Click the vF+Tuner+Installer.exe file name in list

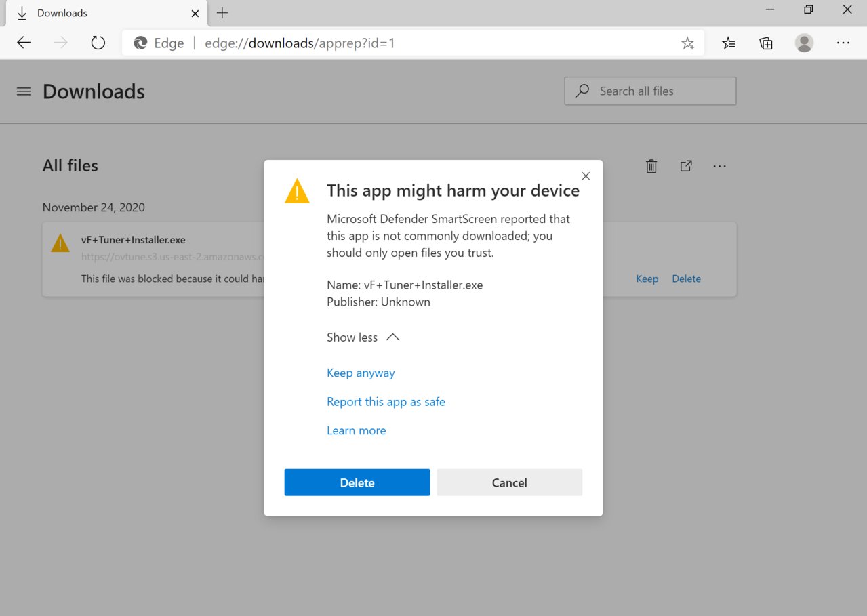coord(133,240)
